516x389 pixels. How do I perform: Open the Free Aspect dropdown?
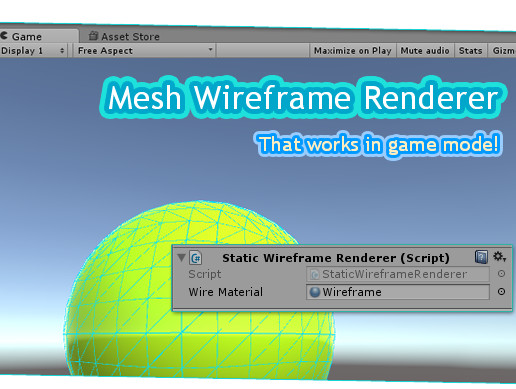tap(144, 51)
